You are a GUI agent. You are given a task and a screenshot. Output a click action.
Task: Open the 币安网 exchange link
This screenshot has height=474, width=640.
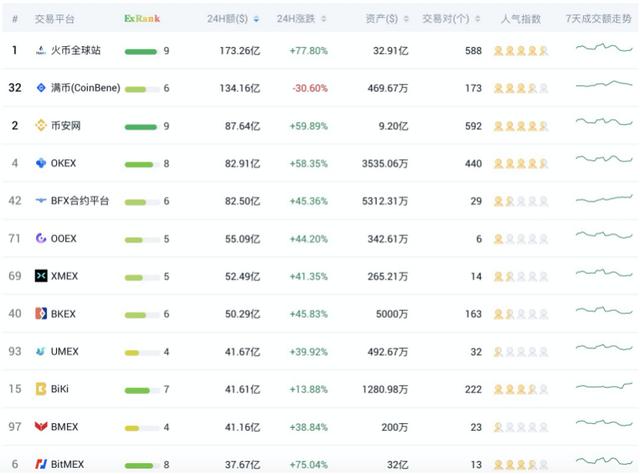coord(66,125)
